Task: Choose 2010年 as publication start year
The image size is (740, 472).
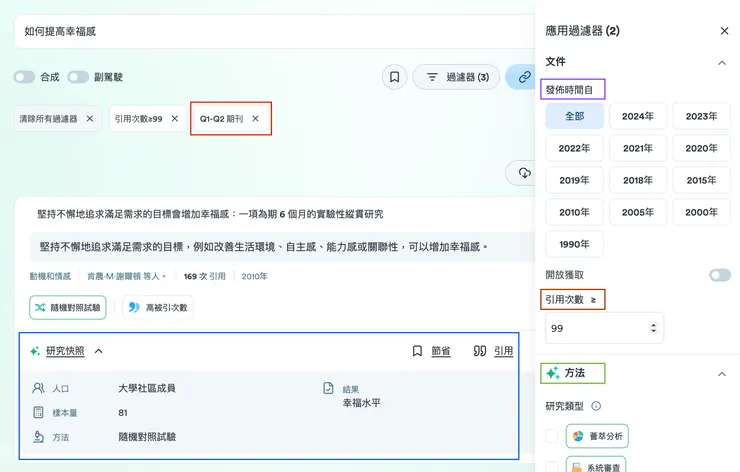Action: tap(574, 212)
